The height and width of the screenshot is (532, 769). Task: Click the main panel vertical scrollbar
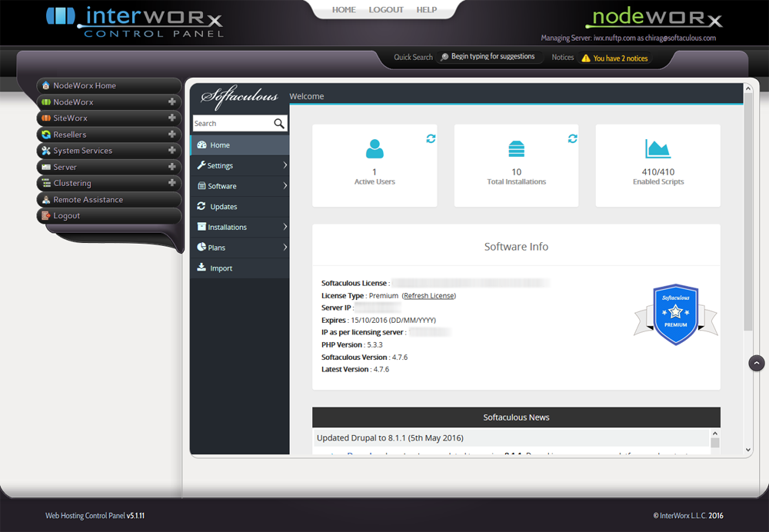pyautogui.click(x=748, y=211)
